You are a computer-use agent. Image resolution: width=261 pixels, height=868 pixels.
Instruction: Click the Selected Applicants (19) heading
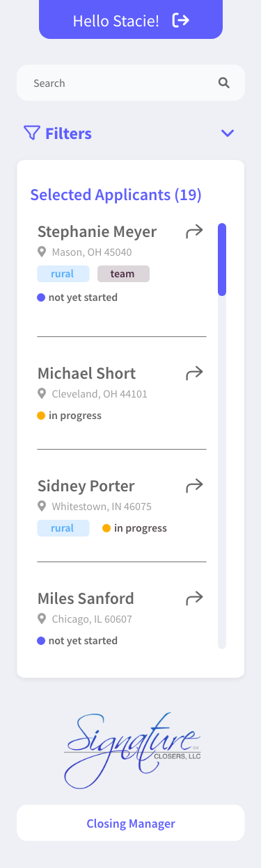[116, 195]
